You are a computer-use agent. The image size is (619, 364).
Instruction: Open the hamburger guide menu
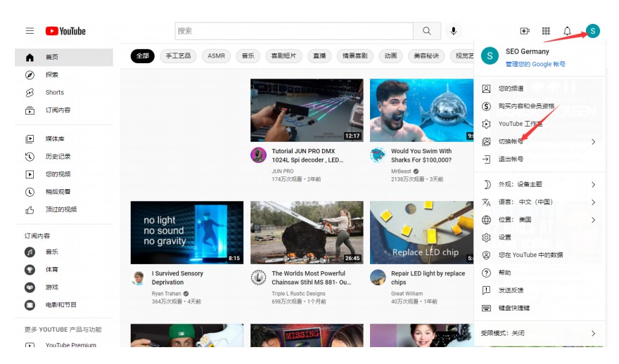coord(30,31)
